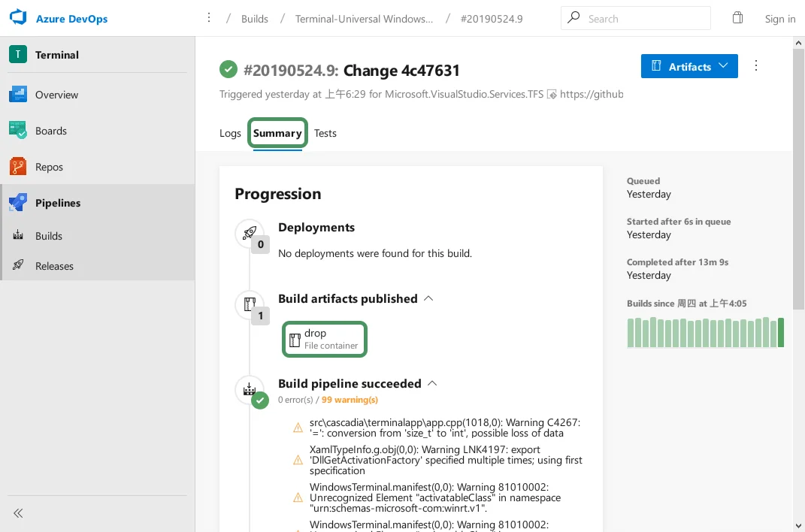Viewport: 805px width, 532px height.
Task: Click the latest build bar in history chart
Action: click(x=781, y=332)
